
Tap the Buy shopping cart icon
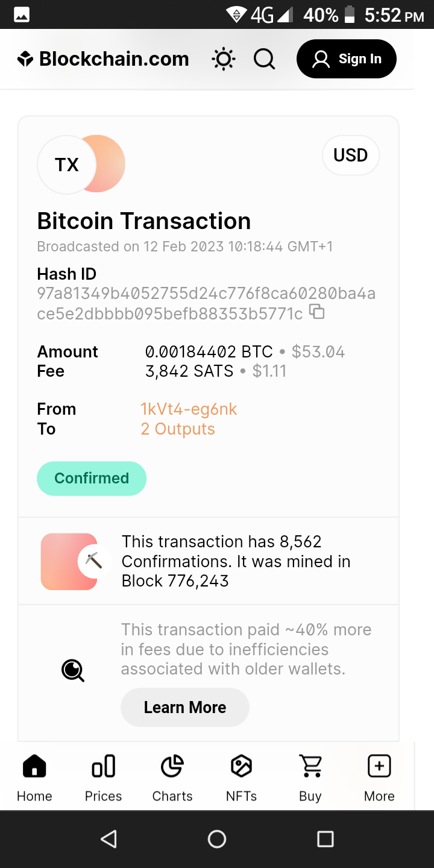[310, 778]
